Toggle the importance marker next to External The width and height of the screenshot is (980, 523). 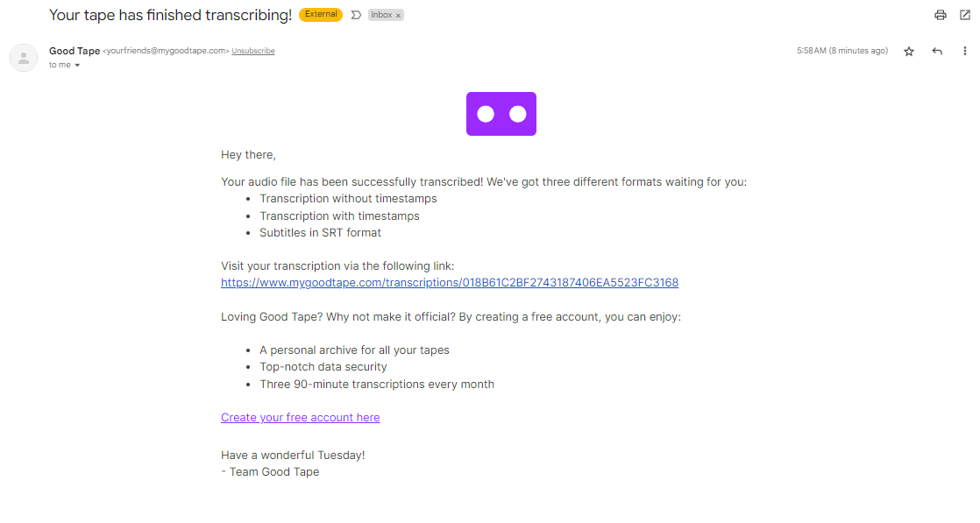coord(356,15)
